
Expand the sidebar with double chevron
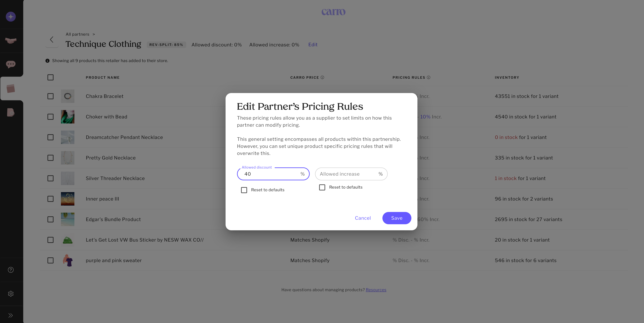tap(11, 315)
